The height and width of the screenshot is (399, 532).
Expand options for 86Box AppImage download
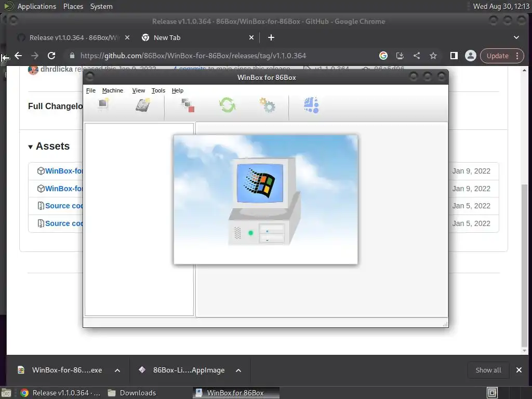238,370
